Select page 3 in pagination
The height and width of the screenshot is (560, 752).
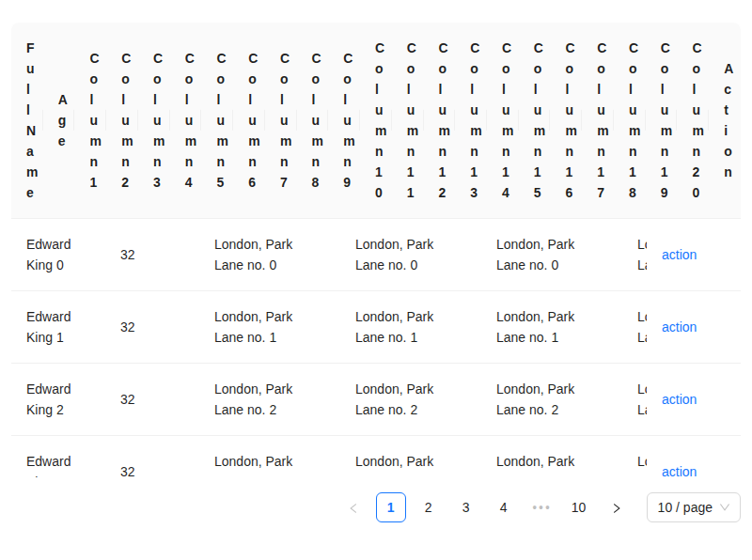(x=465, y=507)
